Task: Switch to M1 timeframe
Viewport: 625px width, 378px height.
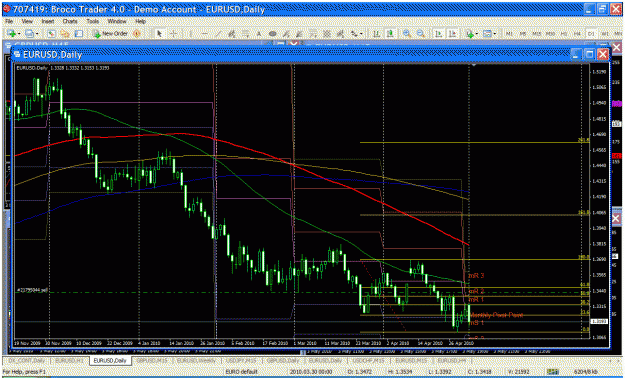Action: pyautogui.click(x=509, y=34)
